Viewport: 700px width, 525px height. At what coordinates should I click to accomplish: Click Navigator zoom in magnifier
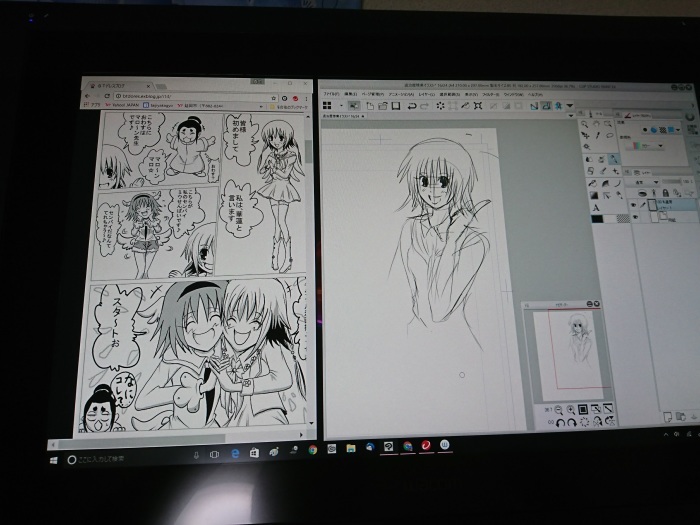tap(571, 409)
